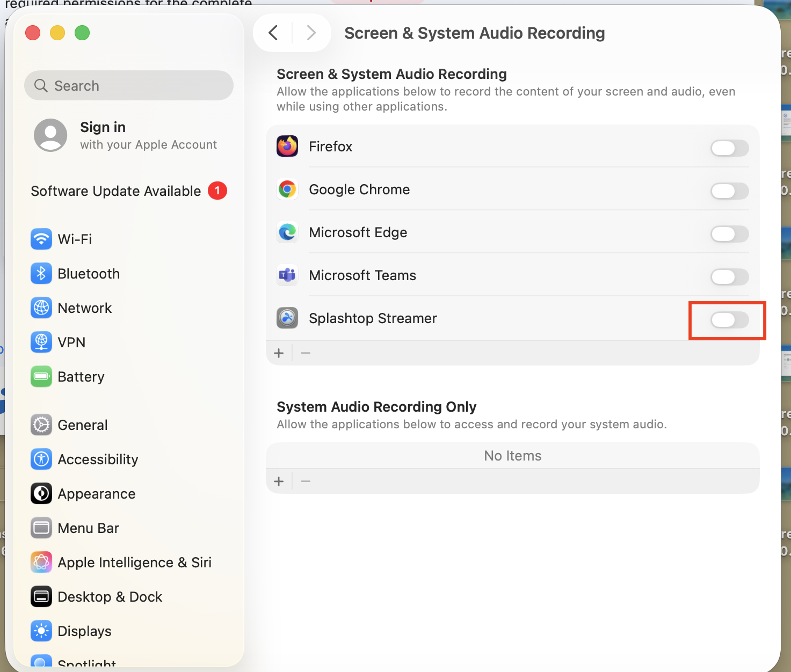Select the Microsoft Teams app icon
This screenshot has height=672, width=791.
point(287,275)
